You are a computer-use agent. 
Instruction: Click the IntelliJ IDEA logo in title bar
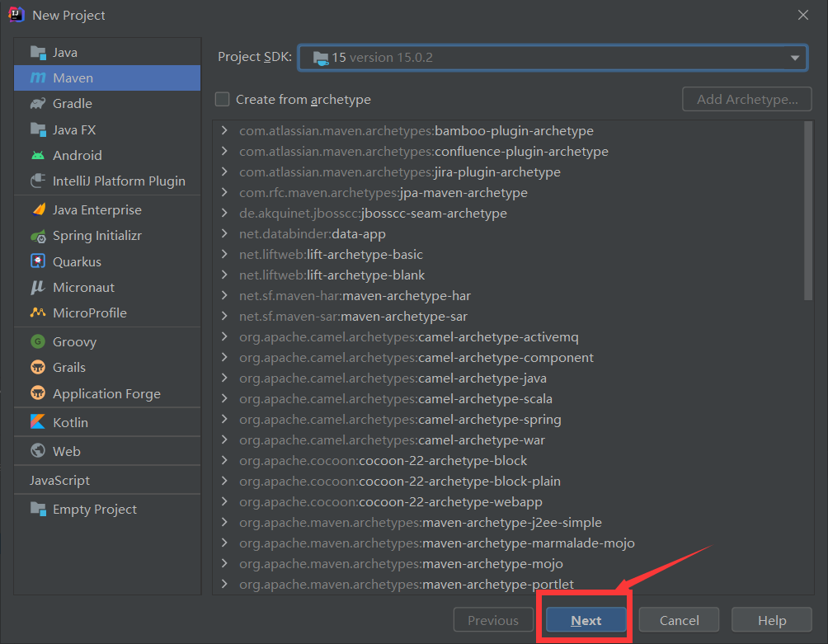pyautogui.click(x=16, y=14)
